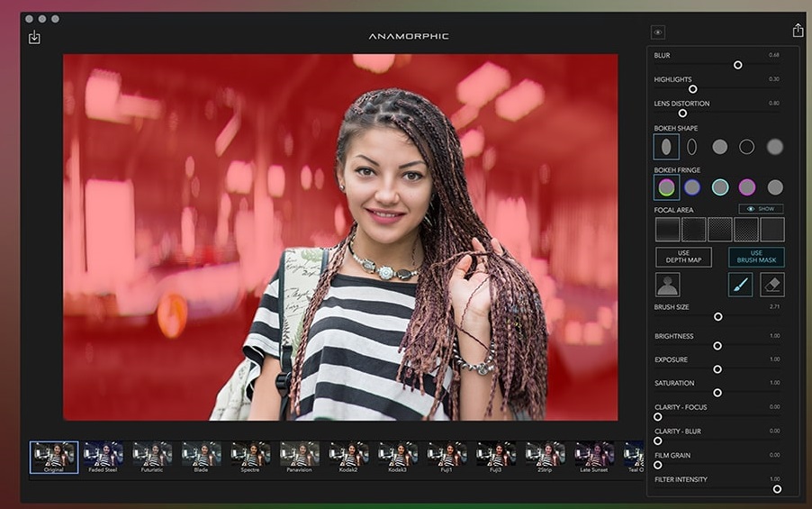The width and height of the screenshot is (812, 509).
Task: Select the paint brush mask tool
Action: [740, 285]
